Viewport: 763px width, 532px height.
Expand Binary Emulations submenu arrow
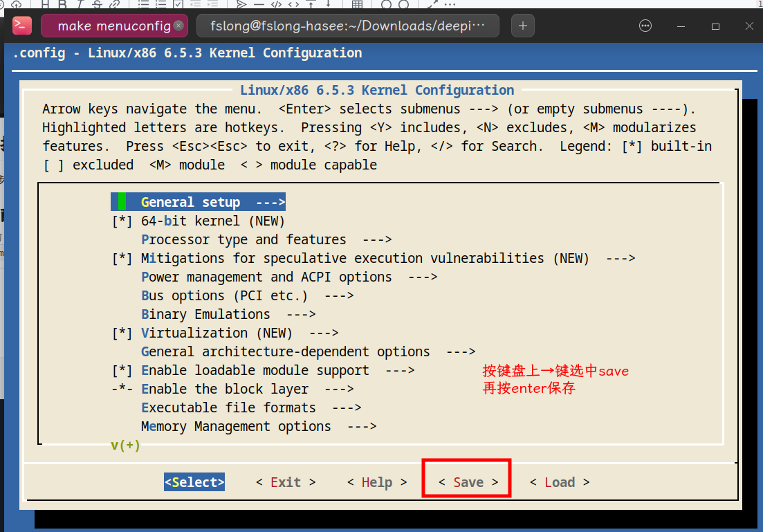click(x=301, y=315)
